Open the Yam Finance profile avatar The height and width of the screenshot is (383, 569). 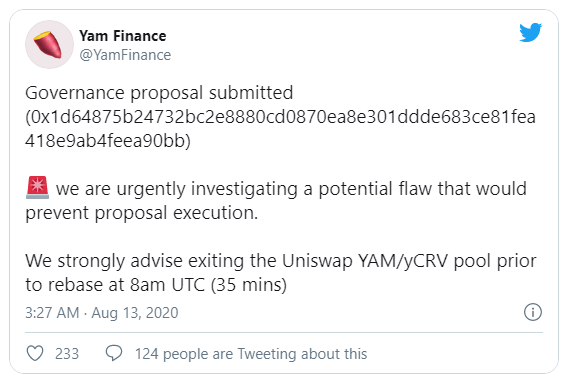click(49, 44)
